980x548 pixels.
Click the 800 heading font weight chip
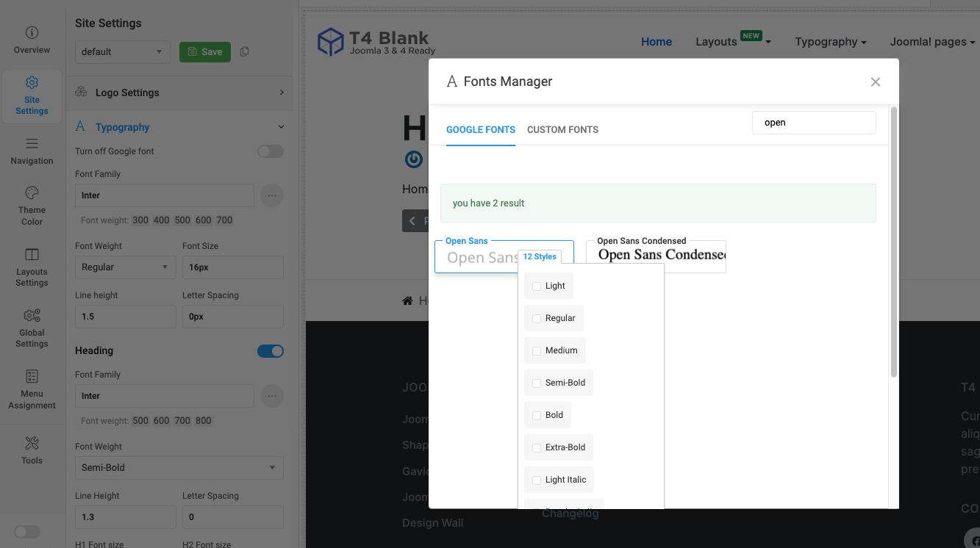204,421
